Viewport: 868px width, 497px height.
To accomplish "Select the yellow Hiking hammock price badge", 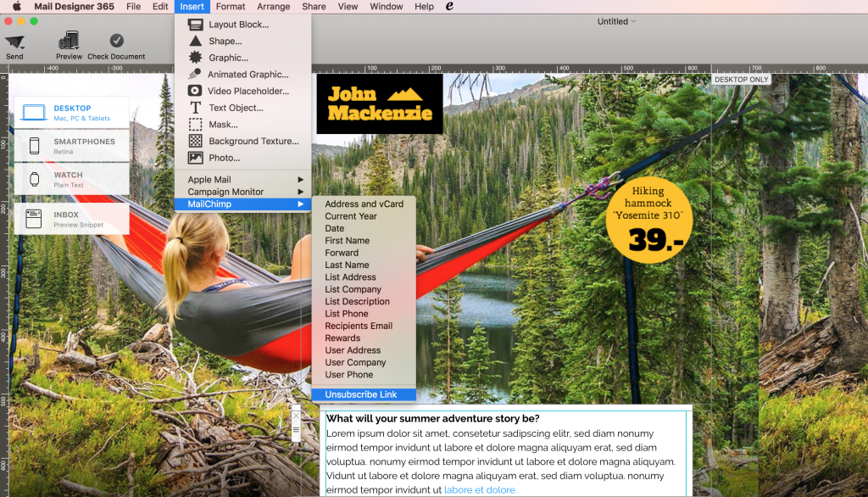I will (648, 221).
